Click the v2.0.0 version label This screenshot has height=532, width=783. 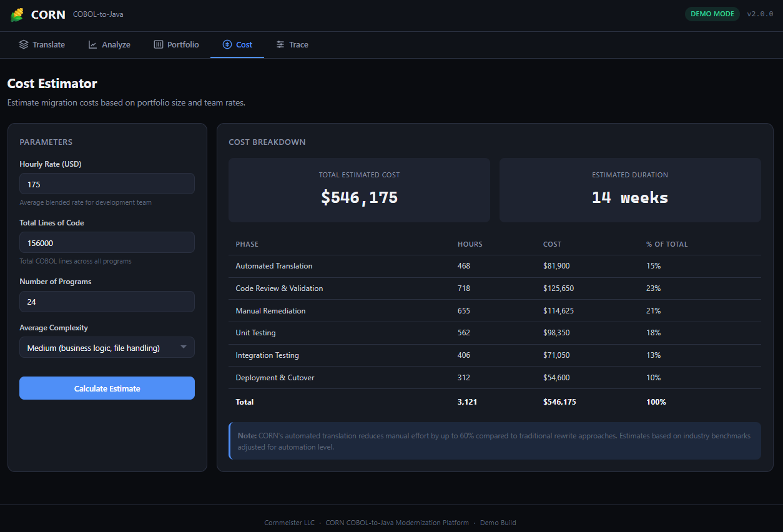(760, 13)
